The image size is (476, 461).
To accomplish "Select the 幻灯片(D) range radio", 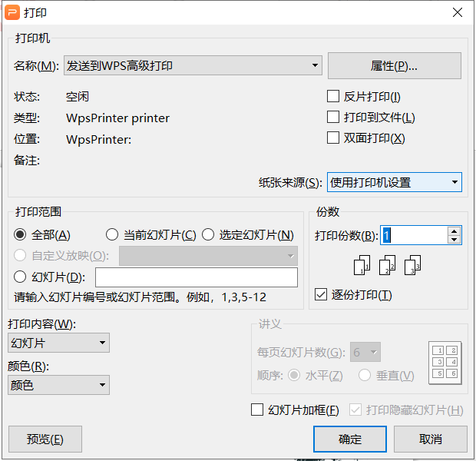I will (x=20, y=277).
